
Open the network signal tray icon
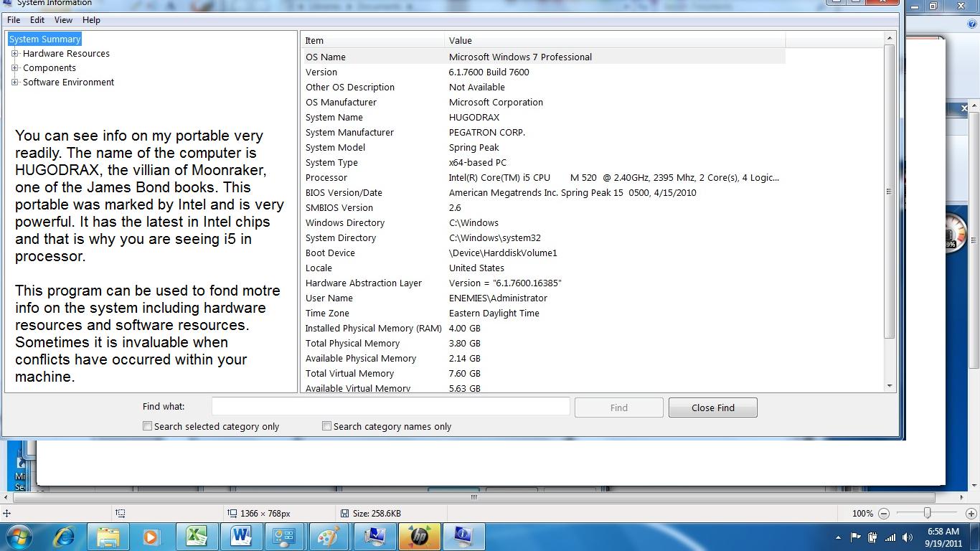[890, 537]
